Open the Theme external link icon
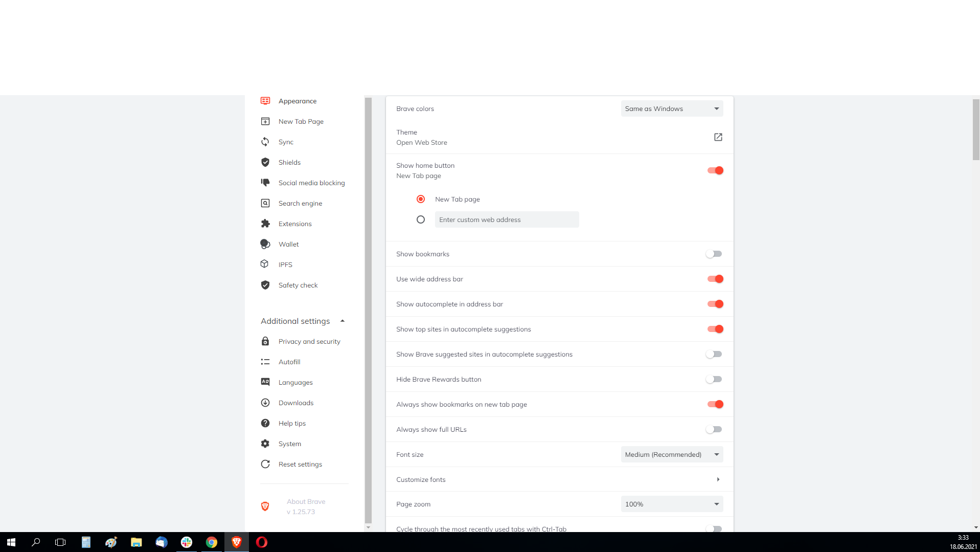 (718, 137)
